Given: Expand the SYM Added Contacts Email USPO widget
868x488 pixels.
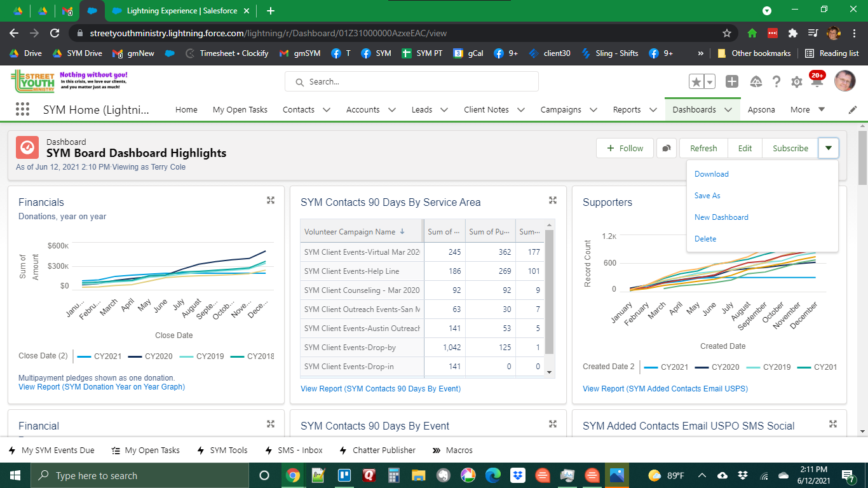Looking at the screenshot, I should (833, 424).
